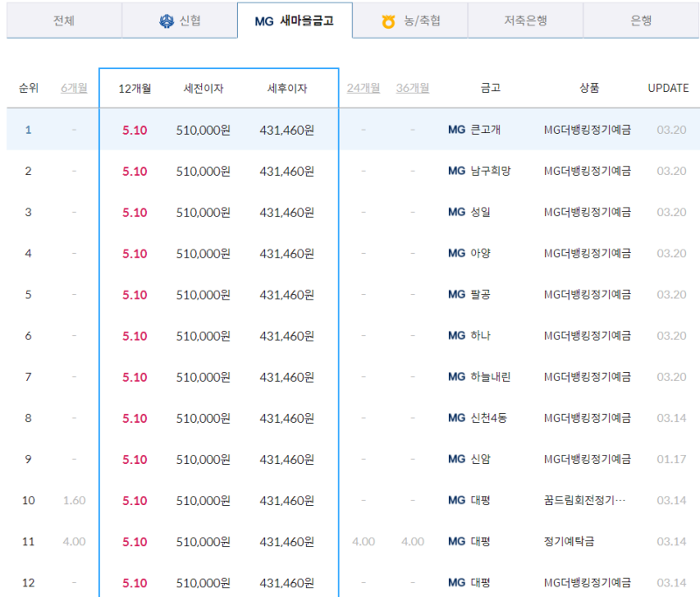The height and width of the screenshot is (597, 700).
Task: Open the 신협 tab
Action: pyautogui.click(x=179, y=20)
